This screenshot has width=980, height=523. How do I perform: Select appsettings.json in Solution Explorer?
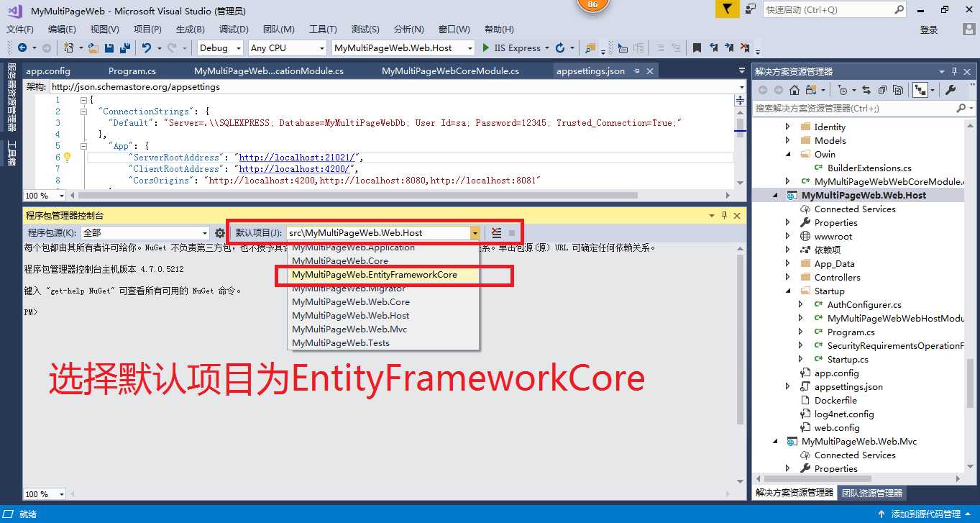(x=848, y=386)
